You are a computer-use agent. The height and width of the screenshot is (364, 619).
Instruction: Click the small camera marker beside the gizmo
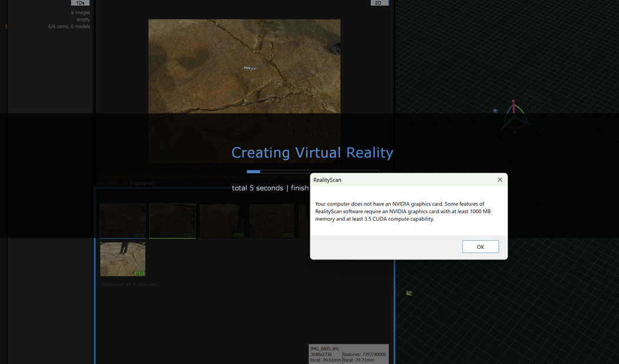tap(495, 110)
